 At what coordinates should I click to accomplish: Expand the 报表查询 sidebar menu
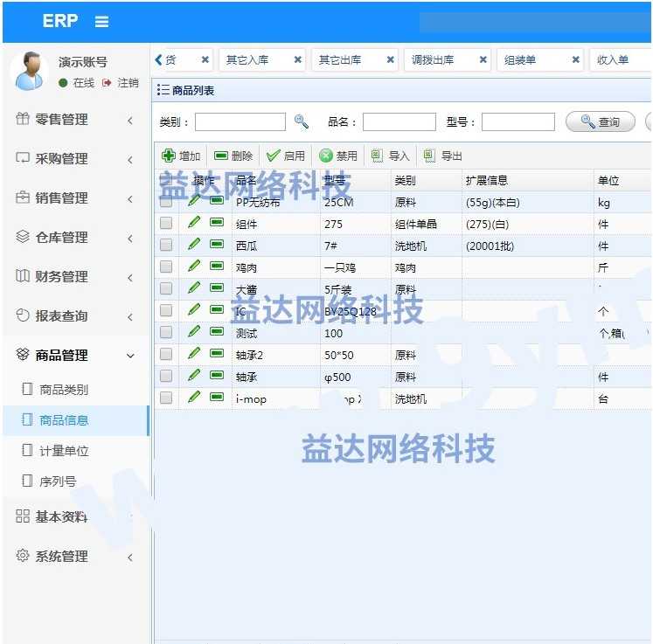[75, 316]
